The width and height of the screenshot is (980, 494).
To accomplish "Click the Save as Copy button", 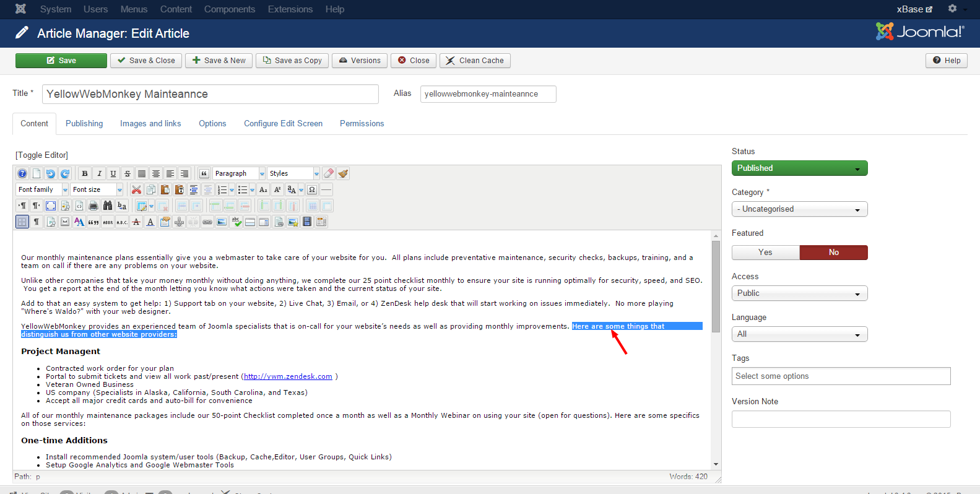I will (x=292, y=61).
